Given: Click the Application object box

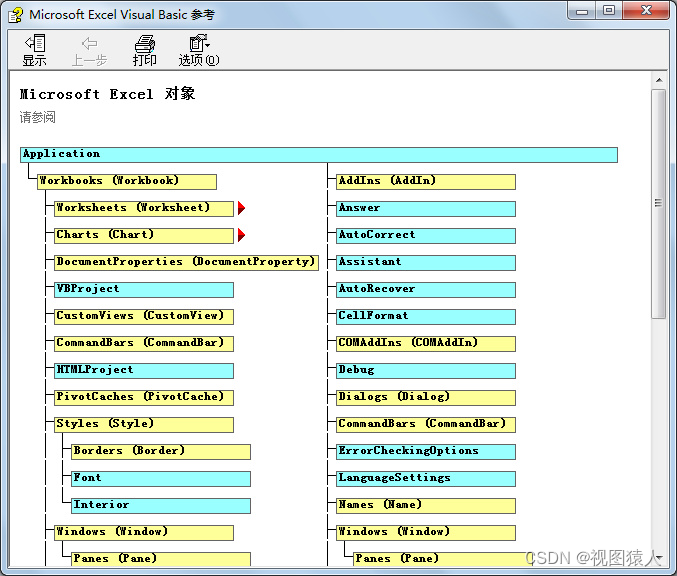Looking at the screenshot, I should point(319,155).
